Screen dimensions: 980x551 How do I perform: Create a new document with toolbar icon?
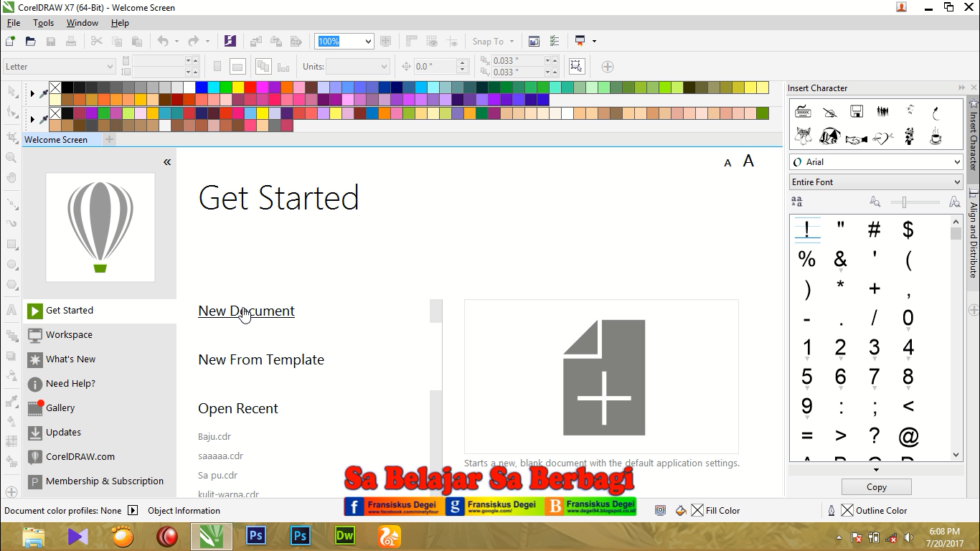click(10, 42)
